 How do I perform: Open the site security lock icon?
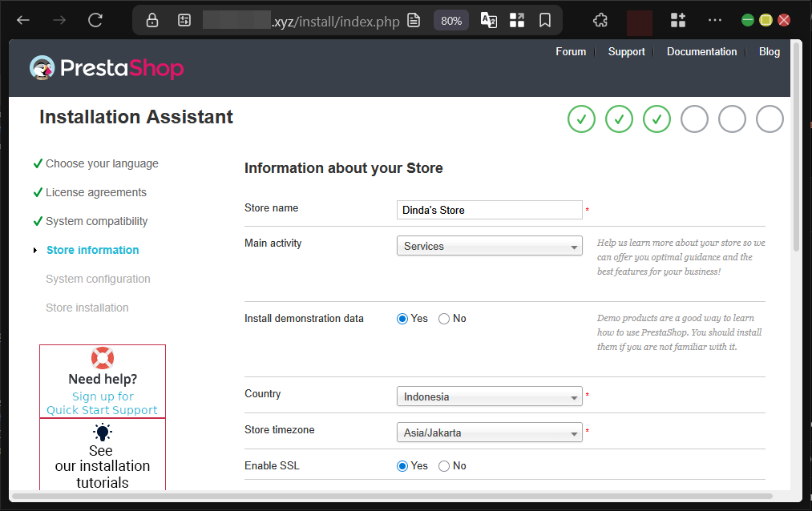151,22
